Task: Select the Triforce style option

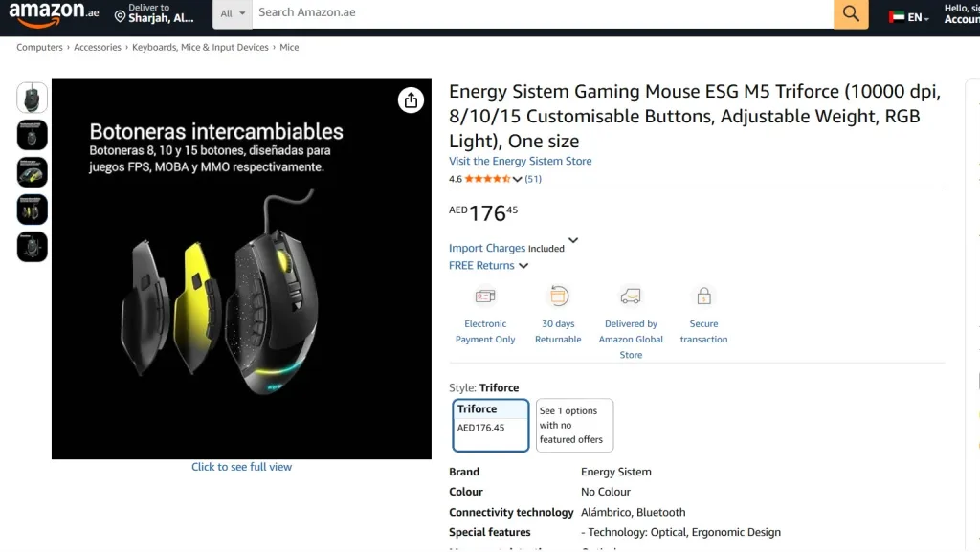Action: 491,425
